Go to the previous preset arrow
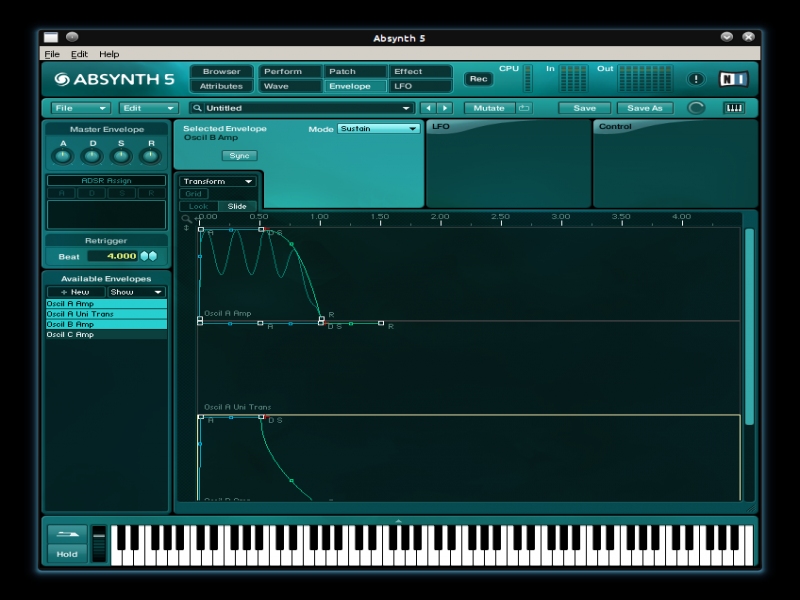The width and height of the screenshot is (800, 600). (x=428, y=108)
